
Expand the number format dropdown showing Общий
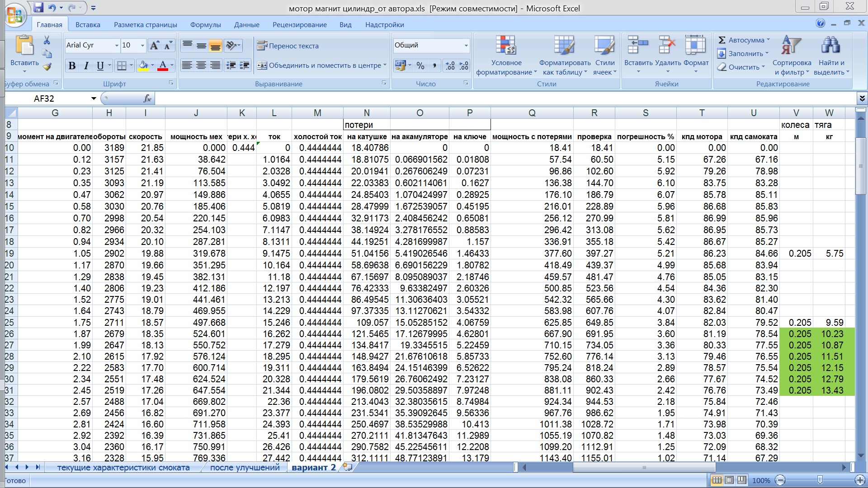coord(466,45)
